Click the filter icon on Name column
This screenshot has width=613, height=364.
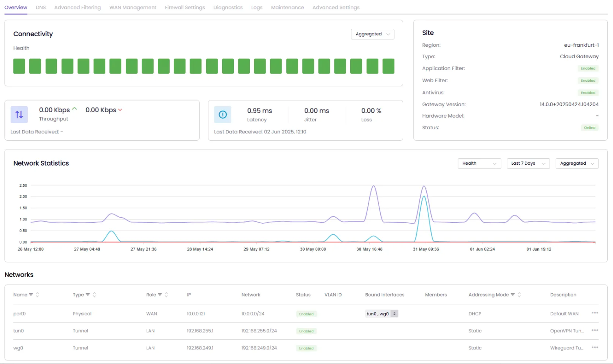(31, 294)
